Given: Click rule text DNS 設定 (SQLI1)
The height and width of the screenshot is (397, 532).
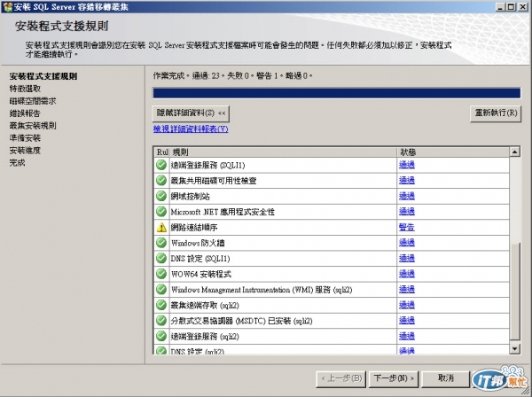Looking at the screenshot, I should point(200,259).
